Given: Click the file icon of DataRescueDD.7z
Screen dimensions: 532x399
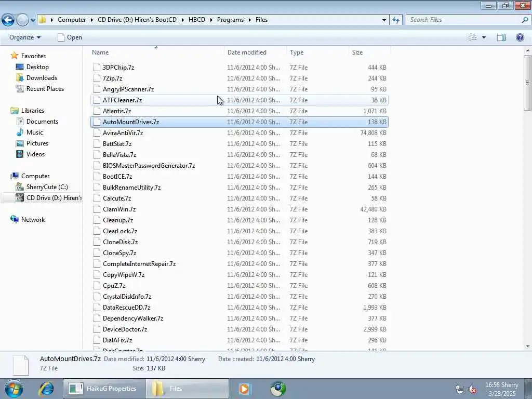Looking at the screenshot, I should pos(97,308).
